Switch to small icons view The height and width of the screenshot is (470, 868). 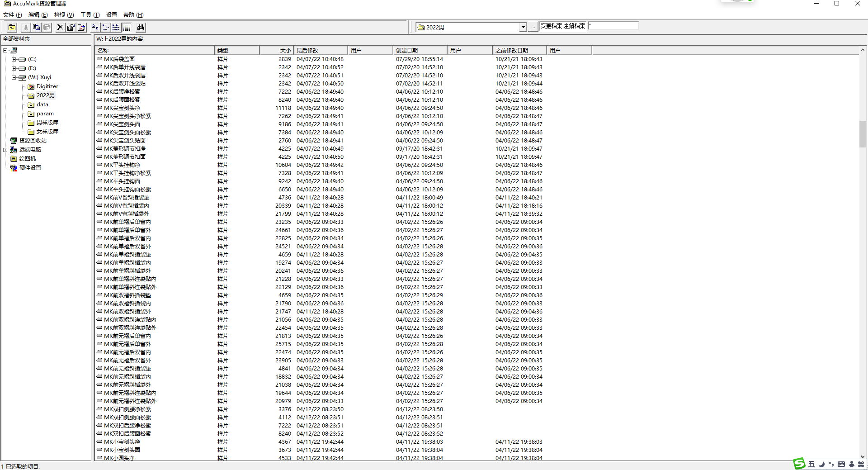(105, 28)
